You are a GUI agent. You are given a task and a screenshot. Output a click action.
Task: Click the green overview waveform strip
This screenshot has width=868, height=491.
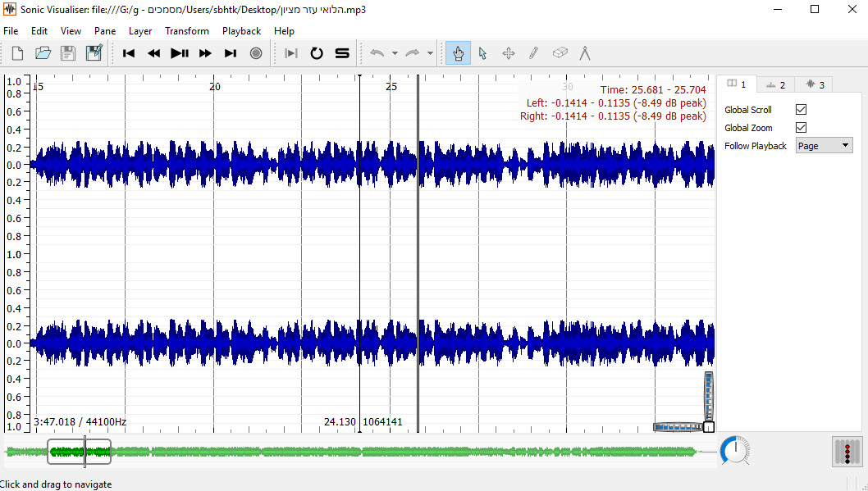[410, 451]
